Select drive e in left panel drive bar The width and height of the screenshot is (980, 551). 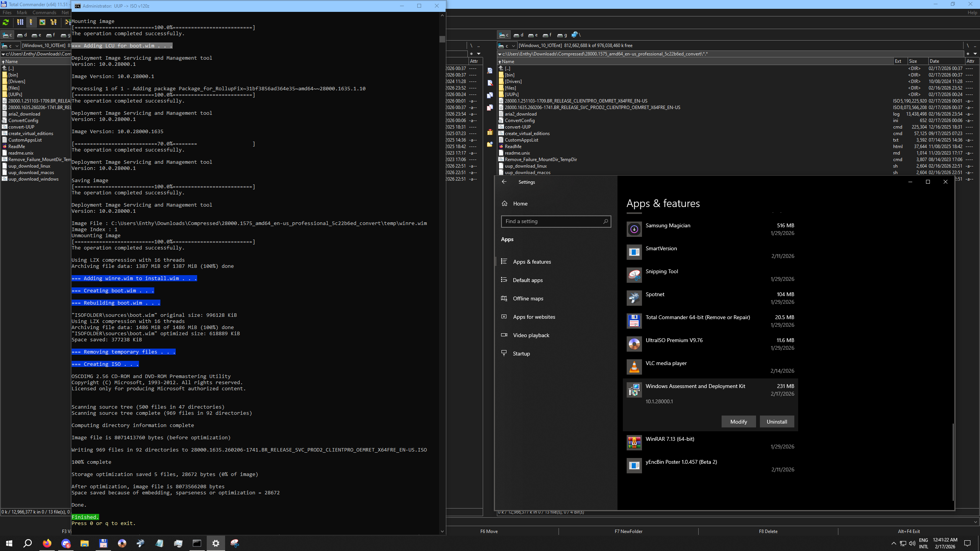[x=36, y=35]
